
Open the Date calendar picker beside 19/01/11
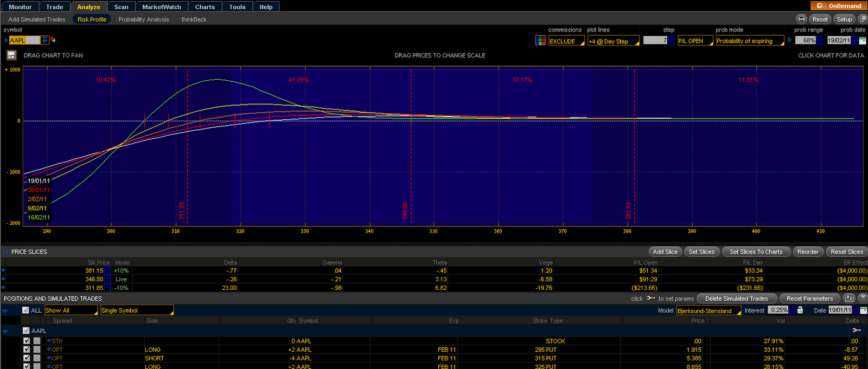(x=864, y=310)
